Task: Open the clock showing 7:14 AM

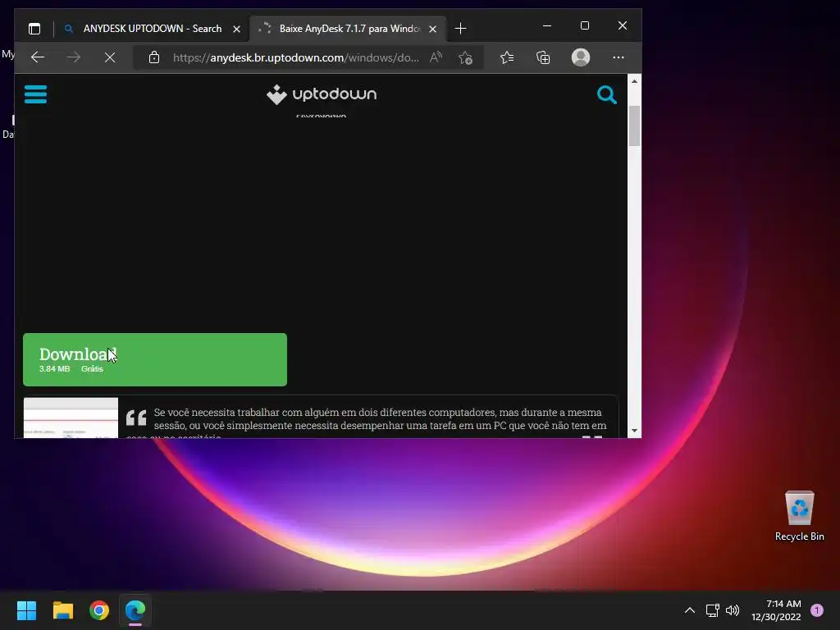Action: [x=776, y=610]
